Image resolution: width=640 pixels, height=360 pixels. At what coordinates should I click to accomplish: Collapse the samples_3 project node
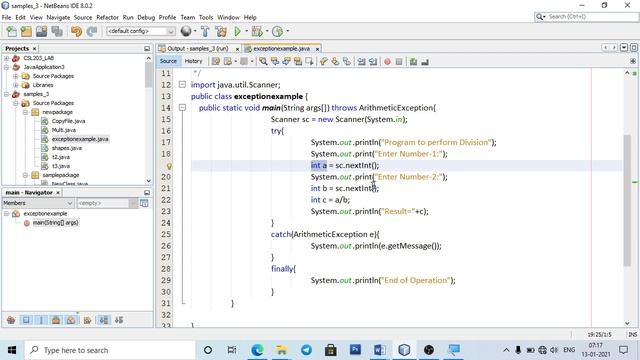(7, 94)
